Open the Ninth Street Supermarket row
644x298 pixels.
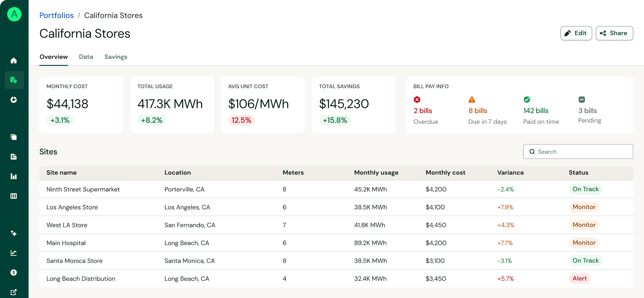point(83,189)
